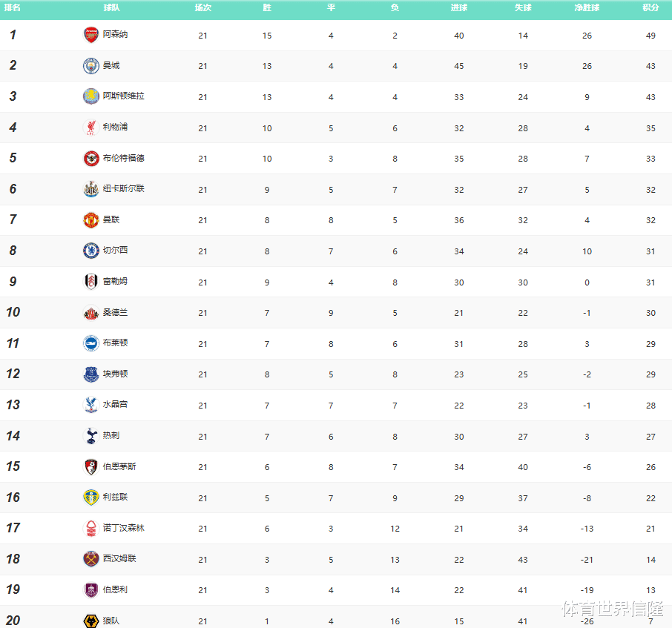The image size is (672, 628).
Task: Click the 进球 column header
Action: coord(458,8)
